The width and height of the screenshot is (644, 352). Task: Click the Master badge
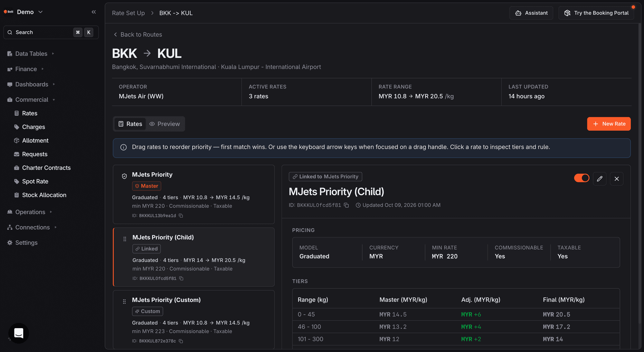(x=147, y=186)
